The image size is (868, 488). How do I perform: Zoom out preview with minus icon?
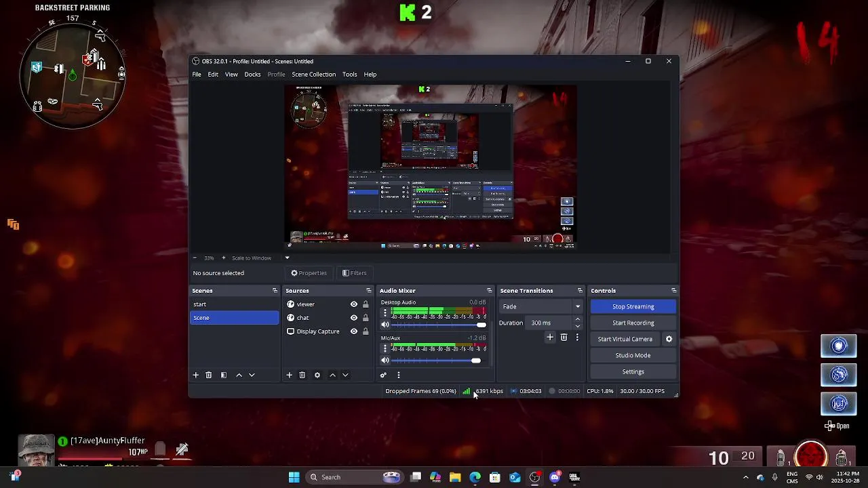[195, 258]
